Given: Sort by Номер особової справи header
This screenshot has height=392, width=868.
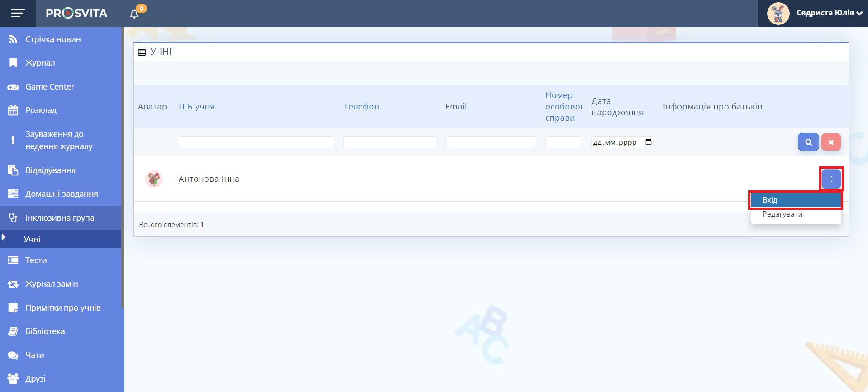Looking at the screenshot, I should 563,107.
